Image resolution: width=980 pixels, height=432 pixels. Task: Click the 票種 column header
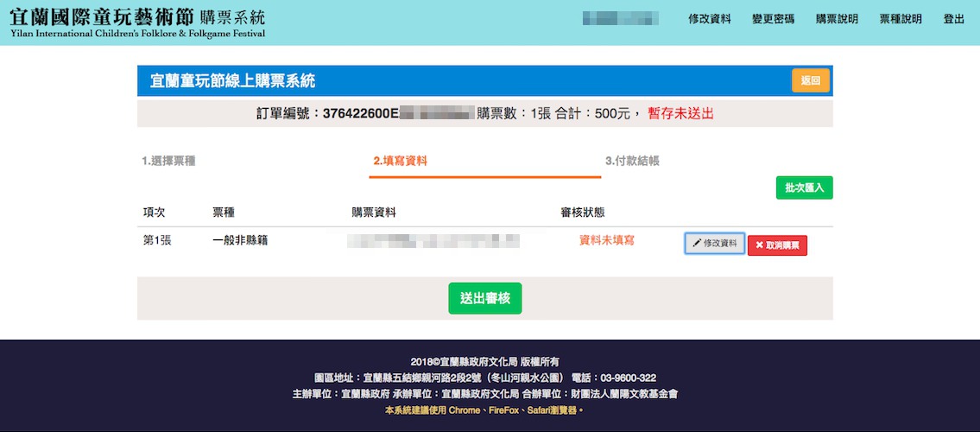pos(224,213)
